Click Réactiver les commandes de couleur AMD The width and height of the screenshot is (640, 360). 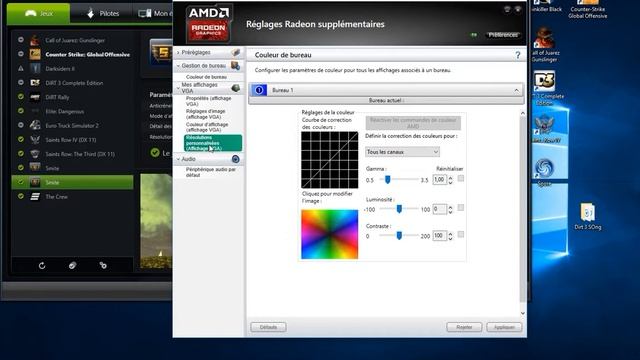[413, 123]
